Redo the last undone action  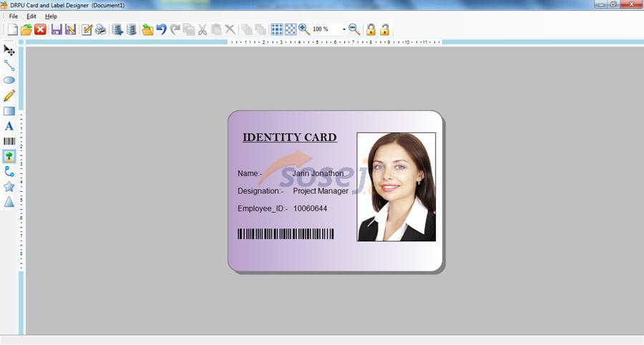[175, 29]
